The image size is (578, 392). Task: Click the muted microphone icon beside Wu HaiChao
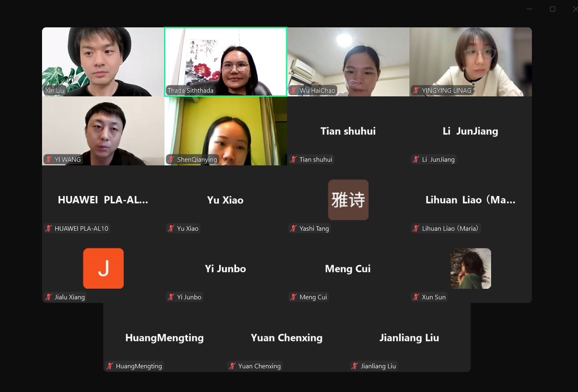click(x=293, y=91)
